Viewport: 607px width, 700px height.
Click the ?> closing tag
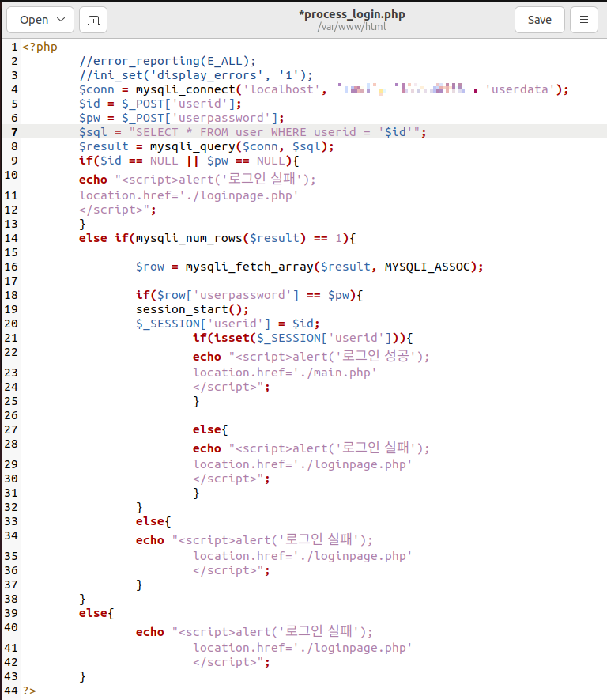(29, 691)
